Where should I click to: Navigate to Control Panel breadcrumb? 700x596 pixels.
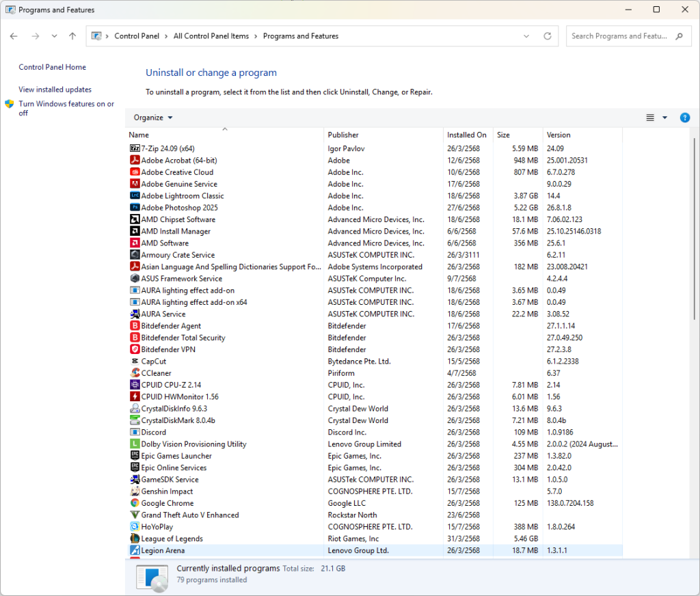[x=137, y=36]
